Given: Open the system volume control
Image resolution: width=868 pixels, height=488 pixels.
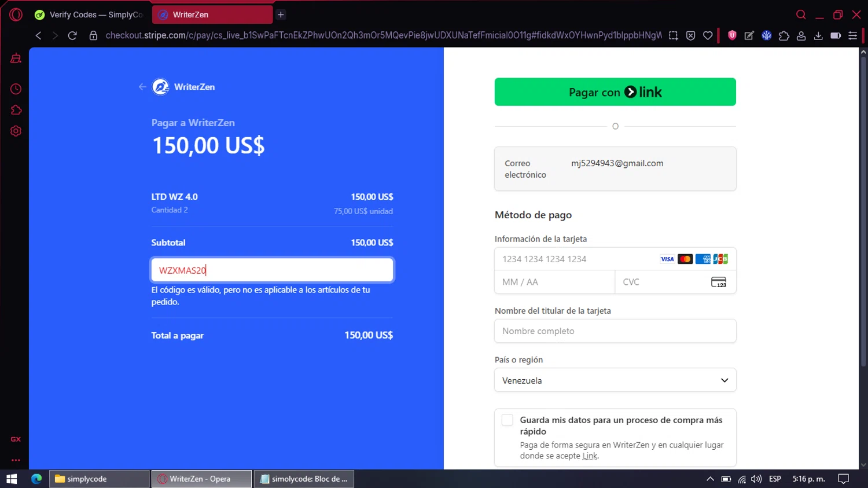Looking at the screenshot, I should [x=756, y=479].
